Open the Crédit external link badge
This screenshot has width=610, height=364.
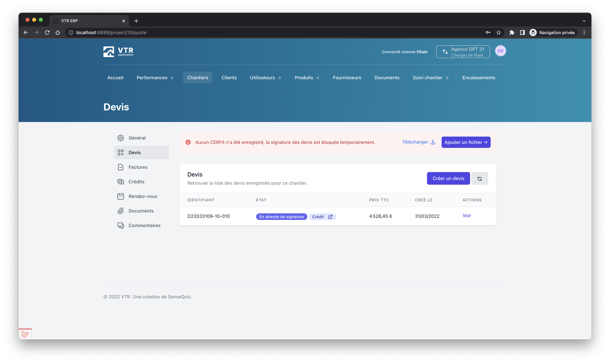[x=322, y=217]
